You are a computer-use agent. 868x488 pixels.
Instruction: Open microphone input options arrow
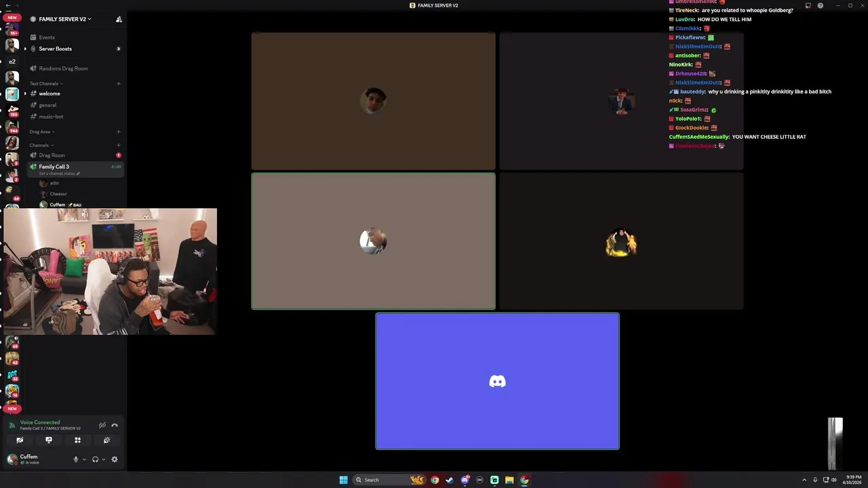click(84, 460)
